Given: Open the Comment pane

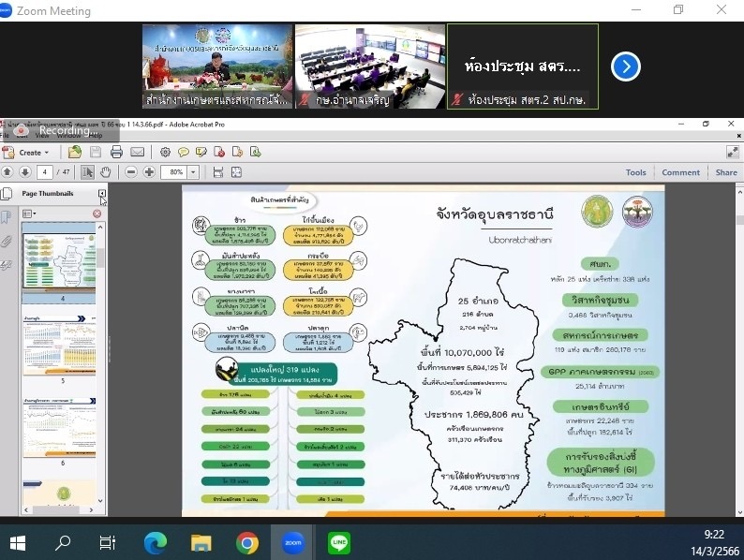Looking at the screenshot, I should 680,172.
